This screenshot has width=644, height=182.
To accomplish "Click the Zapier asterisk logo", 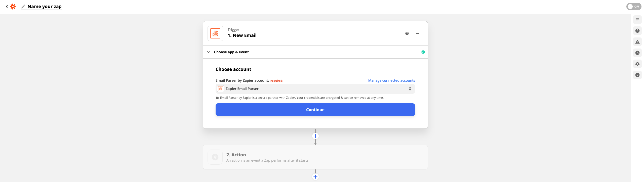I will click(x=13, y=7).
